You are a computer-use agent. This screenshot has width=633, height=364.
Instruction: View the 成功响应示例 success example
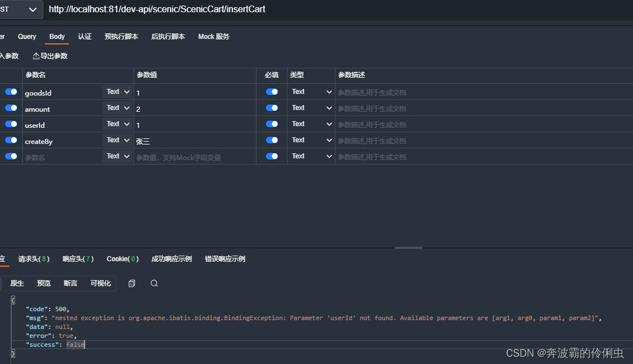pos(171,258)
